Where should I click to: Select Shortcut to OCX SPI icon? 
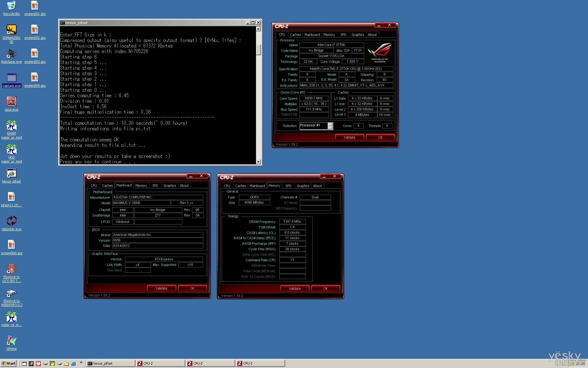11,273
